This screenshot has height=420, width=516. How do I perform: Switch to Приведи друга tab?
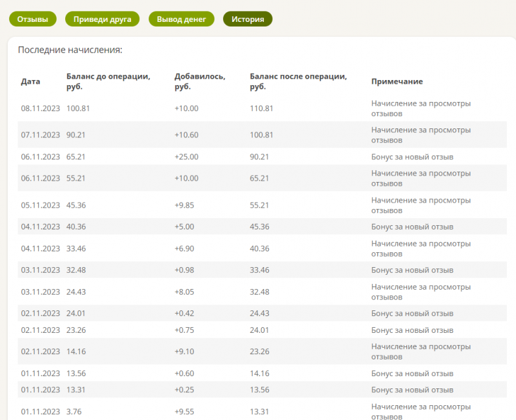103,19
